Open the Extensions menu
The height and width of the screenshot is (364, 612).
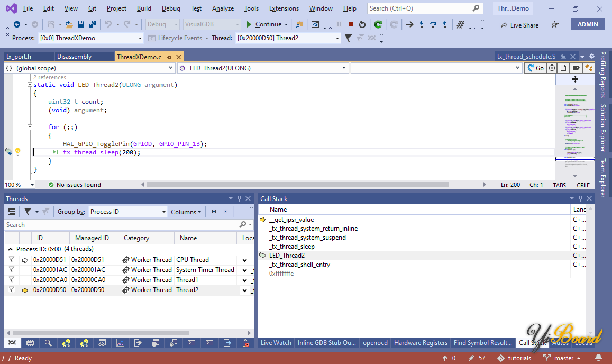click(x=284, y=8)
